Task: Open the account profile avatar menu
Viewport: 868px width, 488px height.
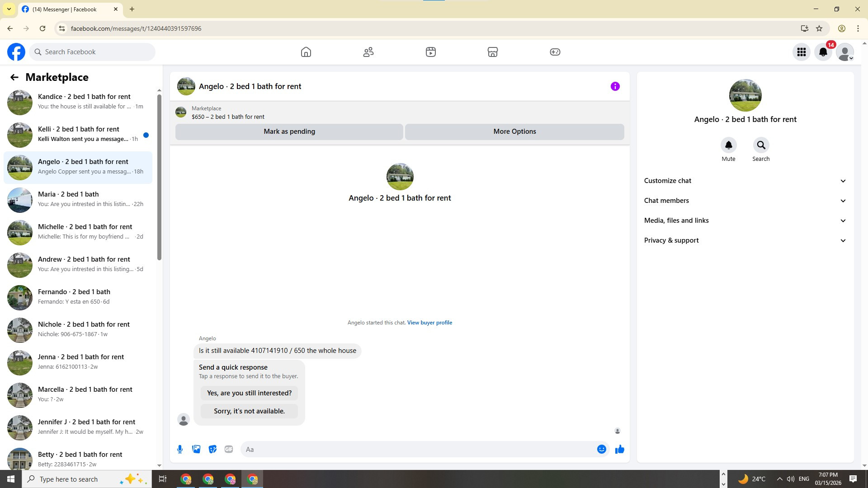Action: click(845, 52)
